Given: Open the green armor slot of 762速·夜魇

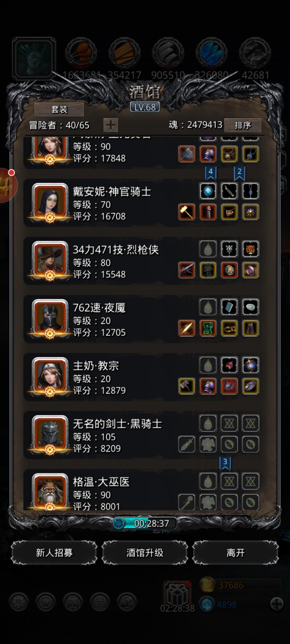Looking at the screenshot, I should tap(208, 328).
